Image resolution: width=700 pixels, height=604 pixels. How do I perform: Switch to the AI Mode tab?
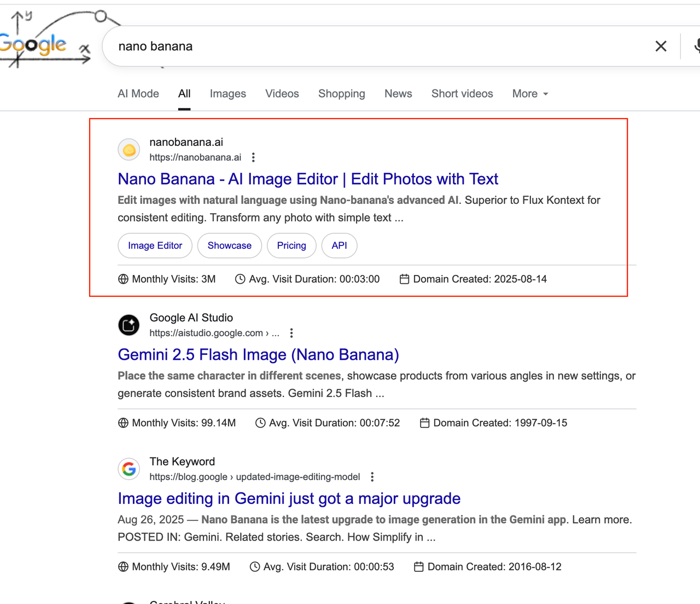point(138,94)
